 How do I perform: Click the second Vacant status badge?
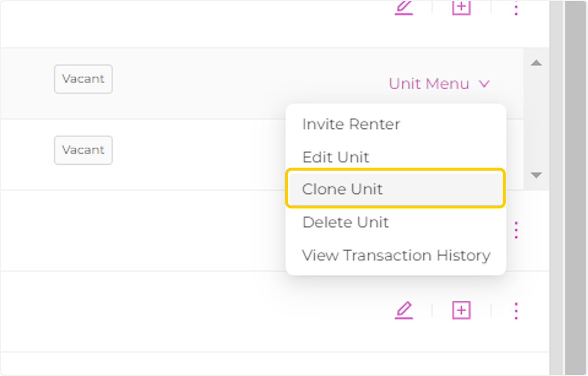coord(83,150)
